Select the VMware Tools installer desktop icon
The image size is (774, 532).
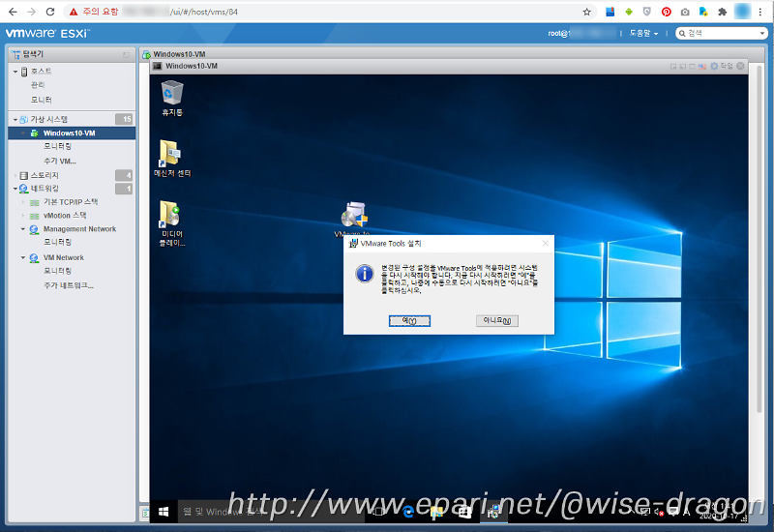click(x=353, y=220)
